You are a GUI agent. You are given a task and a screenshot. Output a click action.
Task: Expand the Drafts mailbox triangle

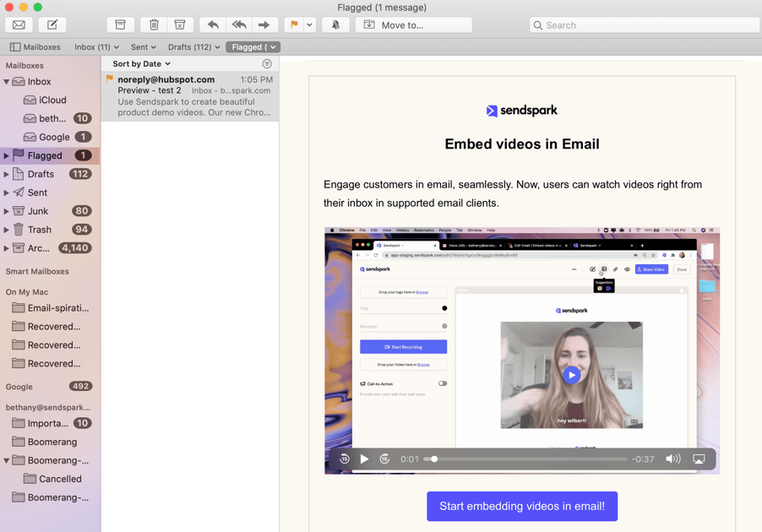pos(7,174)
